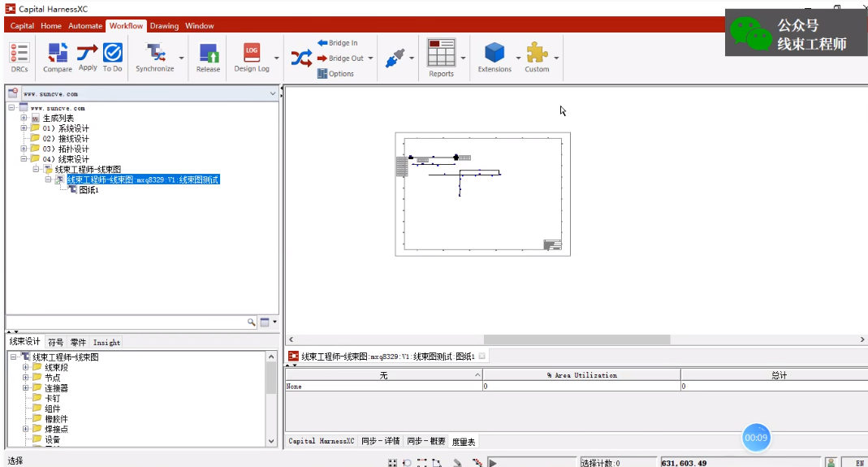
Task: Switch to the Insight panel tab
Action: [106, 343]
